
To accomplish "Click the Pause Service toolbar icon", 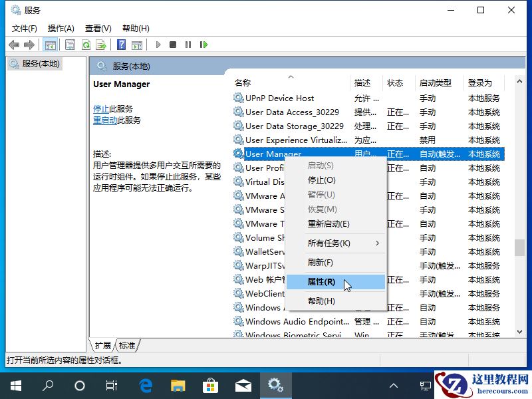I will click(x=188, y=45).
